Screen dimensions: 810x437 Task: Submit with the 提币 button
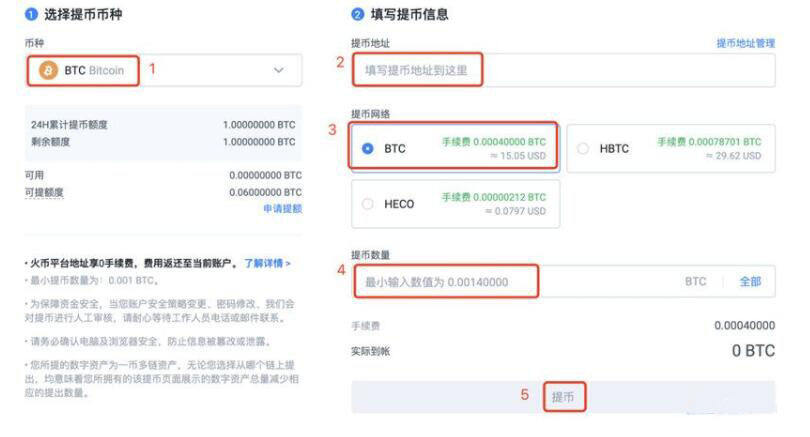pos(563,396)
